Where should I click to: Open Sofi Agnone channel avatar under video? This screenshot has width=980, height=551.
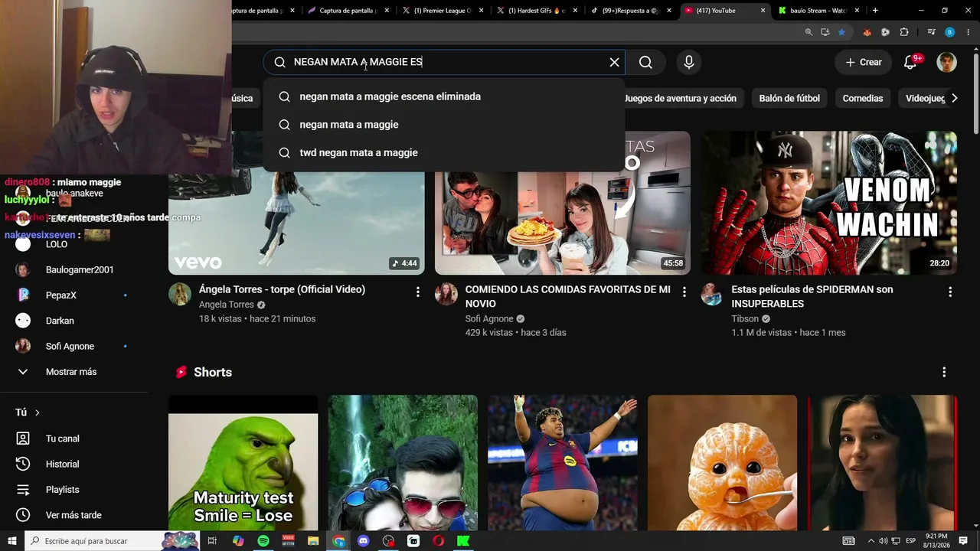pos(446,294)
